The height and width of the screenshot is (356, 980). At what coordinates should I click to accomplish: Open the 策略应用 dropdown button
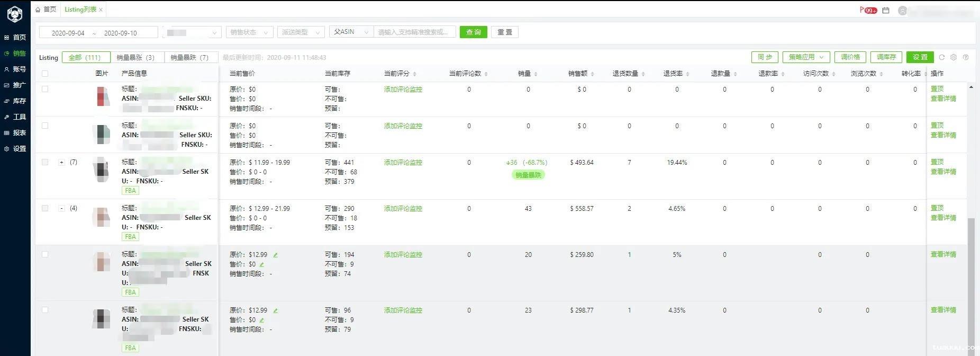point(806,57)
